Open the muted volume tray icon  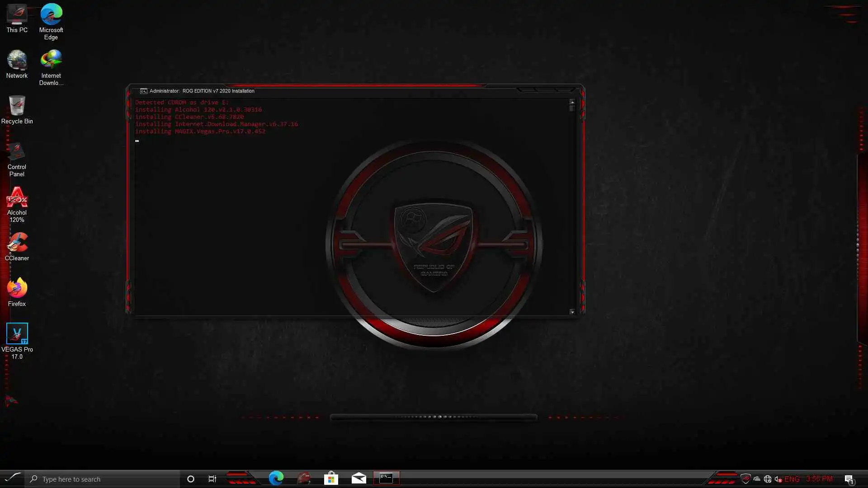pyautogui.click(x=778, y=479)
